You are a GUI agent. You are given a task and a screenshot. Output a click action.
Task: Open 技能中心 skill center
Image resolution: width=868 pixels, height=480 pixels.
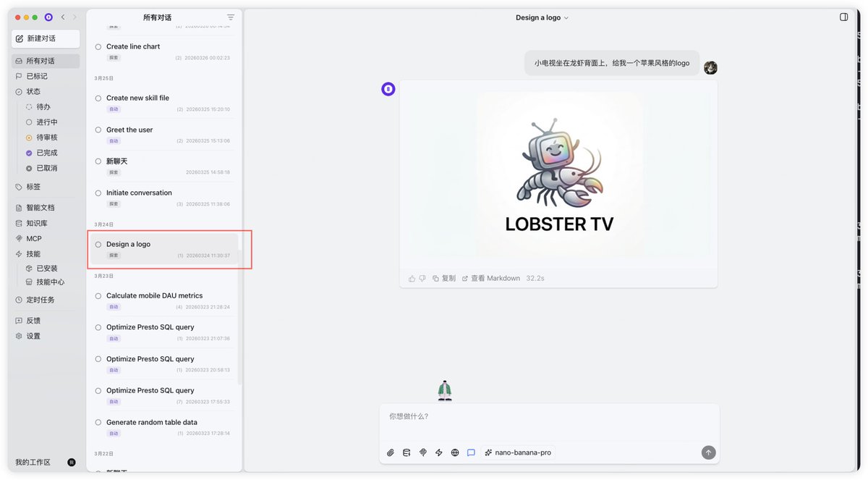(51, 282)
